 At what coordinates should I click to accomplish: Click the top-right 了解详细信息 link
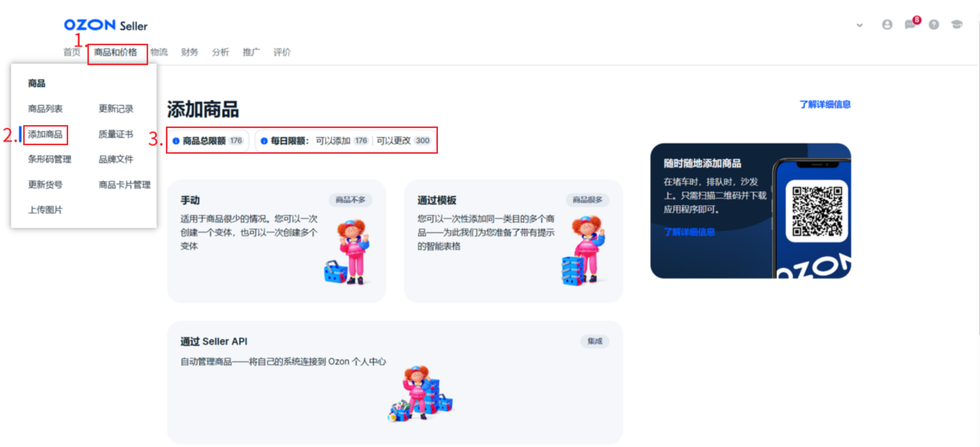point(825,104)
